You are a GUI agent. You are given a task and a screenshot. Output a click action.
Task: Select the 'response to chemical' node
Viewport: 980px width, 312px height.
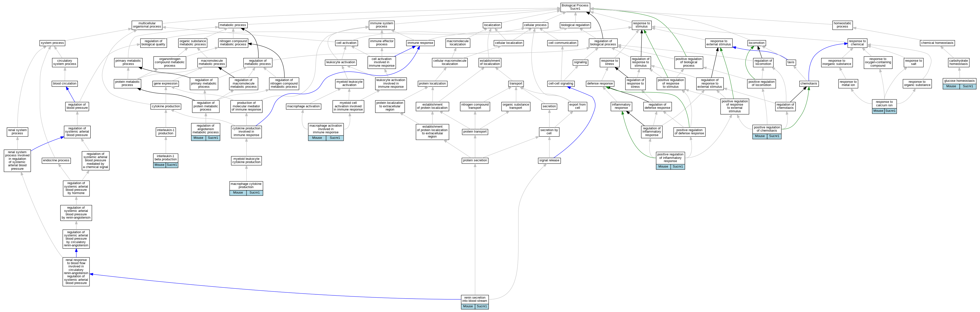[x=857, y=43]
